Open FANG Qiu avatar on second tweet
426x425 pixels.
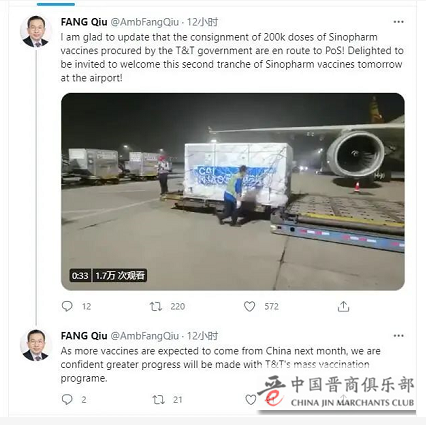(x=35, y=345)
